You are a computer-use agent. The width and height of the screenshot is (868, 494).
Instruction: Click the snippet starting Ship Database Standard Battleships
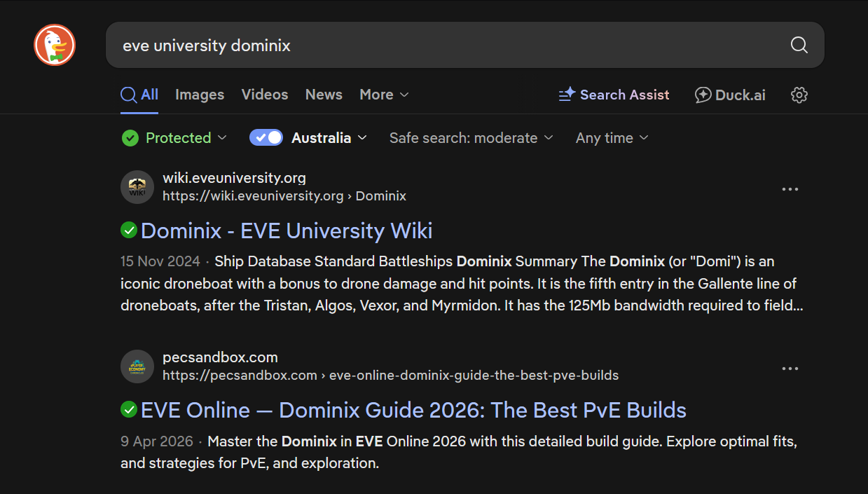[x=462, y=284]
